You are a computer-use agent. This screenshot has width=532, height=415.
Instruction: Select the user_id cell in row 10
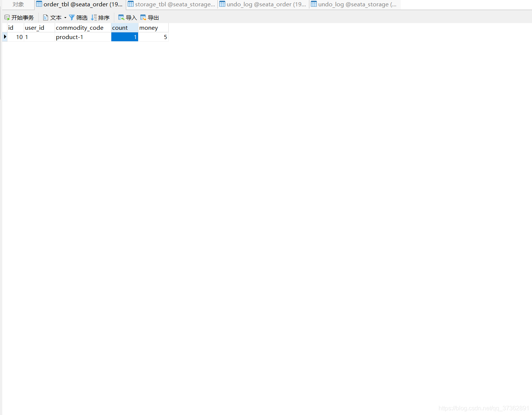(x=39, y=37)
